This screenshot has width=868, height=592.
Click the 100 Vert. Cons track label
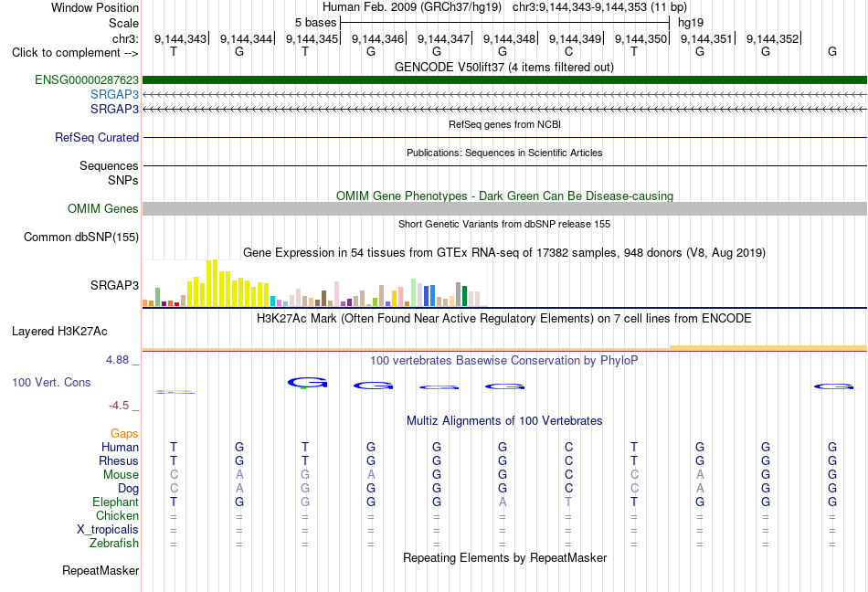[51, 382]
